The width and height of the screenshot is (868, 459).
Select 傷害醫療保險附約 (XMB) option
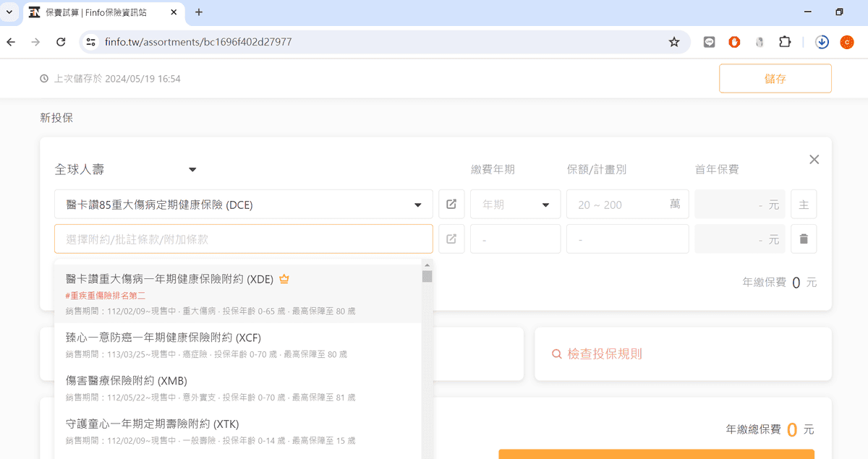click(238, 388)
